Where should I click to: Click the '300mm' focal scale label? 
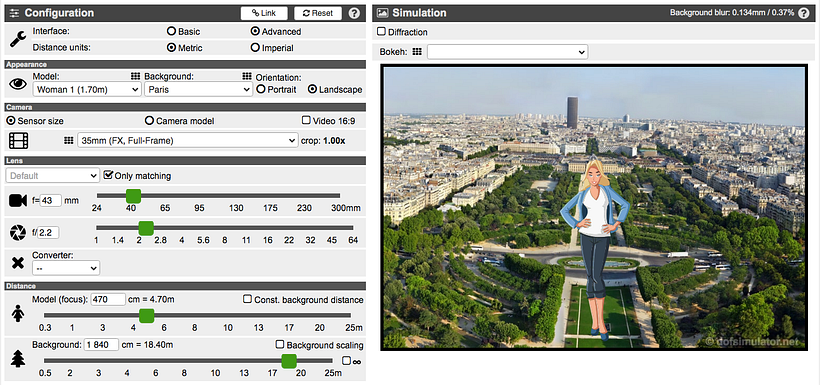point(346,208)
